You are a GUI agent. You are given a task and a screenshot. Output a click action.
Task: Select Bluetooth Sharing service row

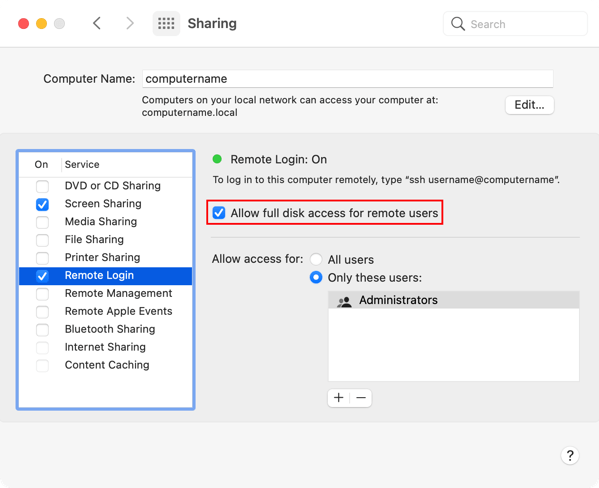[105, 330]
